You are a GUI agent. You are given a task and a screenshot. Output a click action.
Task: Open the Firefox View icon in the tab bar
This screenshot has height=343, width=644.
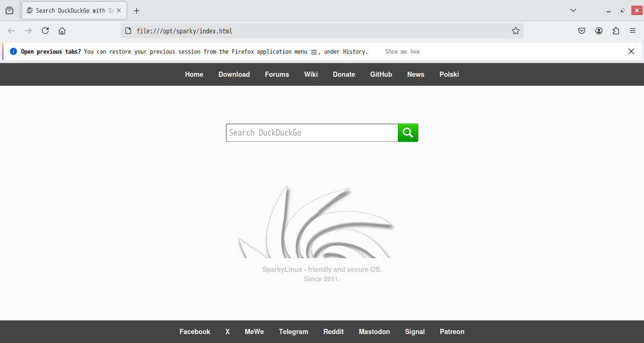point(9,10)
